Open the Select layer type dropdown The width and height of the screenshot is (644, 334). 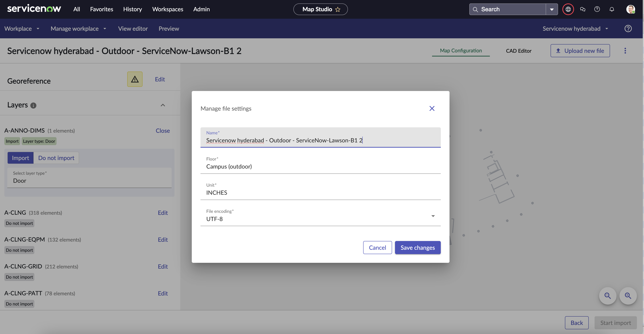[x=89, y=178]
